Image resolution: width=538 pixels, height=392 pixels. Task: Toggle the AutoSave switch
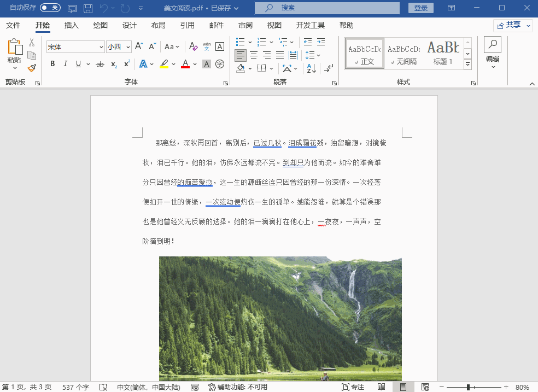click(x=50, y=8)
